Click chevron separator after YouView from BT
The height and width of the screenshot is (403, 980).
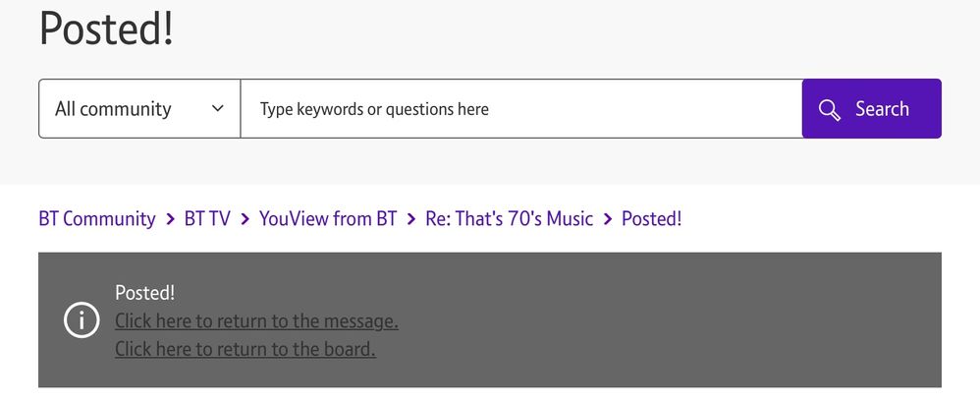click(410, 218)
